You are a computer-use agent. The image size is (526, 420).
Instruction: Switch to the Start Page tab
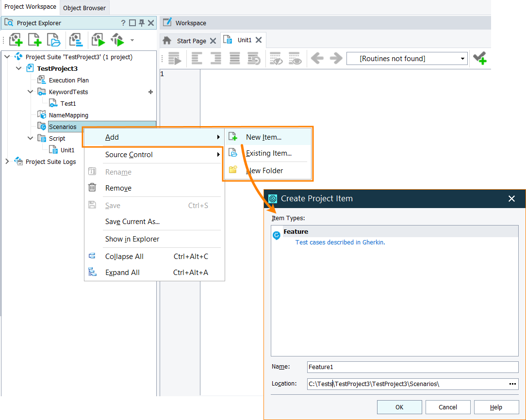[189, 40]
